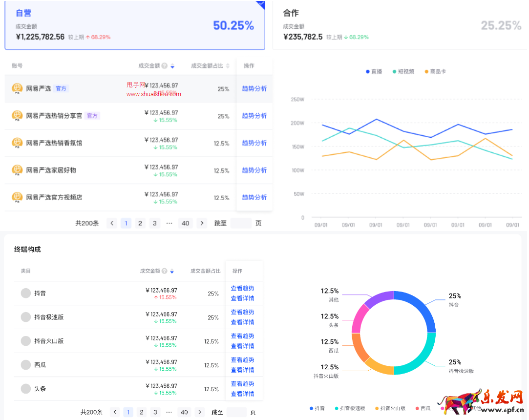Viewport: 529px width, 420px height.
Task: Toggle 抖音 in donut chart legend
Action: (x=317, y=409)
